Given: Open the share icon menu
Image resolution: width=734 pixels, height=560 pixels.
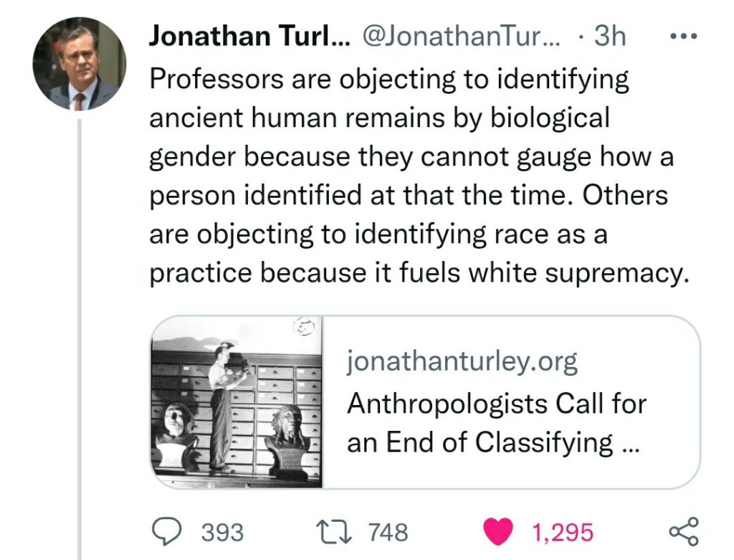Looking at the screenshot, I should point(681,531).
